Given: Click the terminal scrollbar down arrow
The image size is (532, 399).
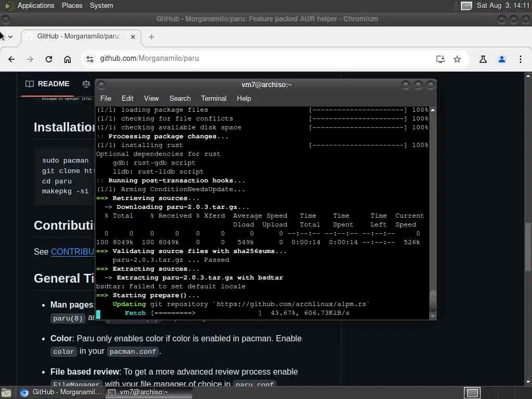Looking at the screenshot, I should [x=433, y=316].
